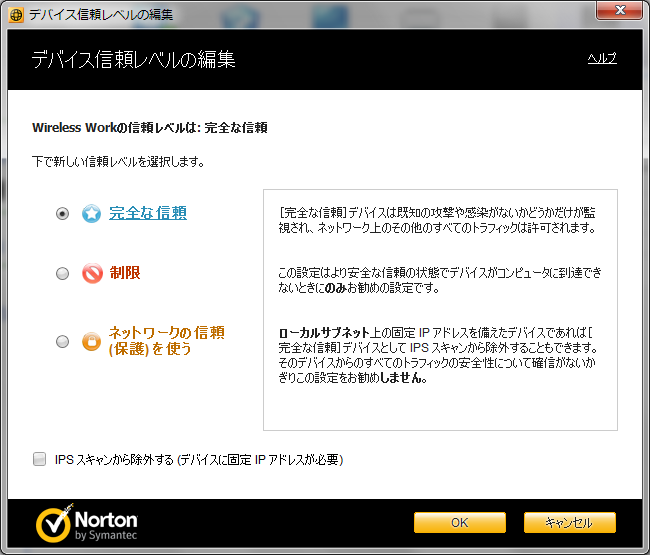This screenshot has width=650, height=555.
Task: Select the 完全な信頼 radio button
Action: [63, 213]
